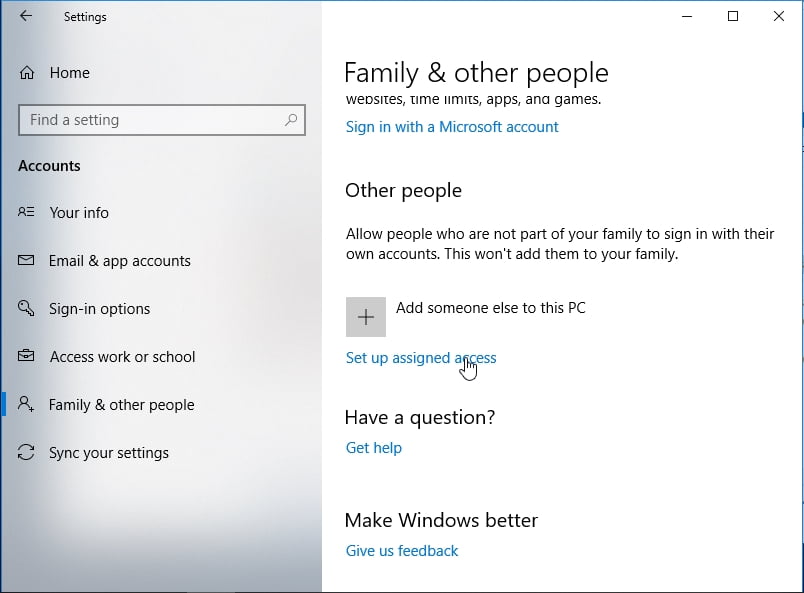Click Set up assigned access link
804x593 pixels.
tap(420, 358)
